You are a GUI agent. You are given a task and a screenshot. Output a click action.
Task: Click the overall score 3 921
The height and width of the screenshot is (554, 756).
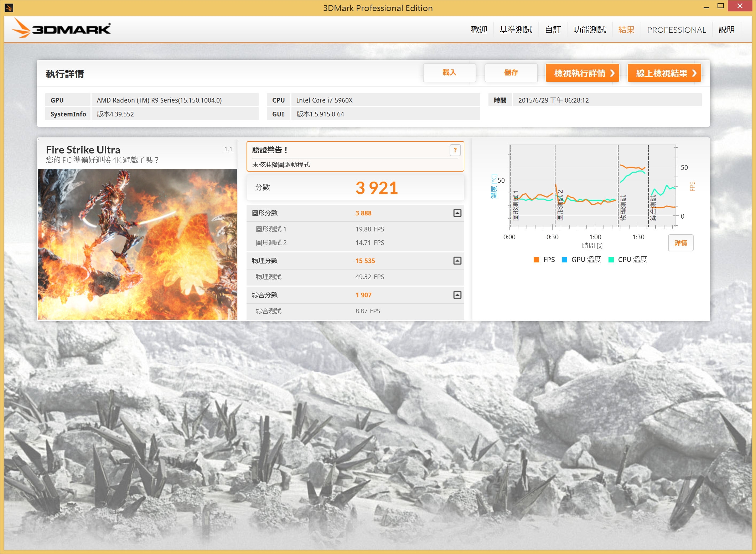tap(377, 188)
